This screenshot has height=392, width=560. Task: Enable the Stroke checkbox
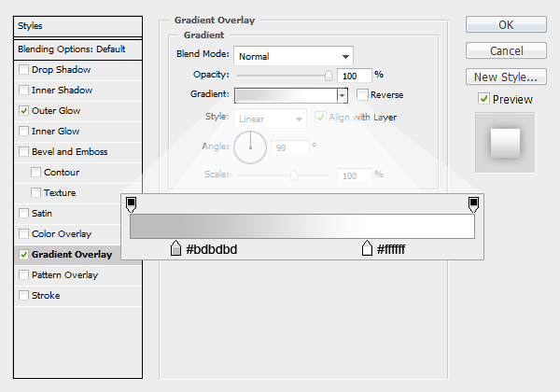pos(23,295)
